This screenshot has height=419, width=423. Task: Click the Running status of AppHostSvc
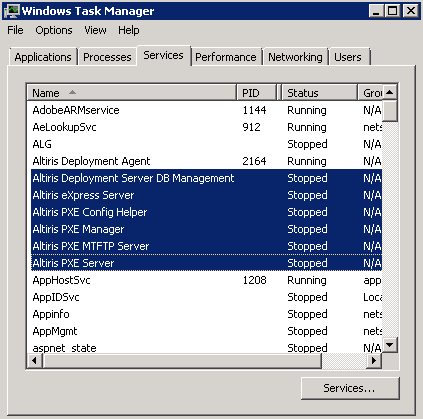coord(307,280)
